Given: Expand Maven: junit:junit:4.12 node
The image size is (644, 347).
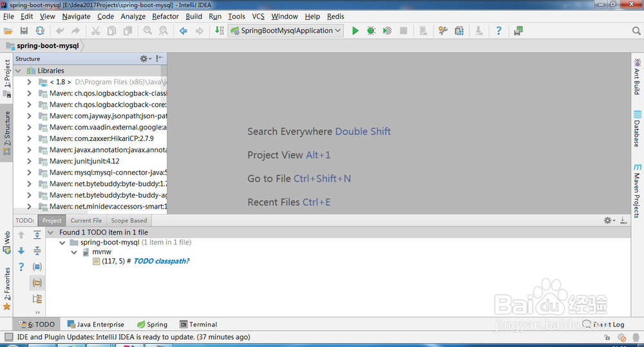Looking at the screenshot, I should tap(29, 161).
